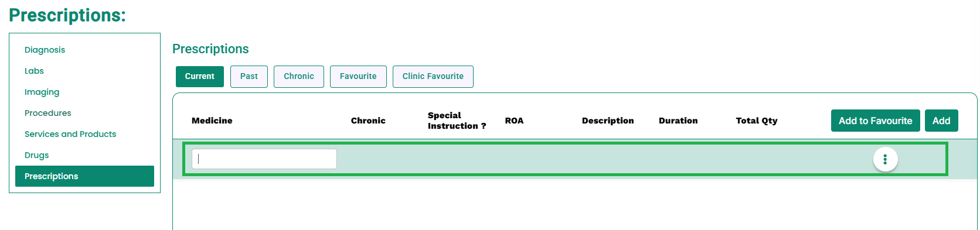The width and height of the screenshot is (980, 230).
Task: Open the Past prescriptions tab
Action: pyautogui.click(x=249, y=76)
